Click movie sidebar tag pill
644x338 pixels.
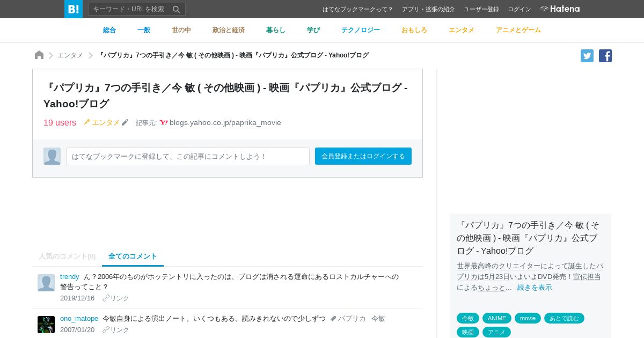pyautogui.click(x=528, y=318)
